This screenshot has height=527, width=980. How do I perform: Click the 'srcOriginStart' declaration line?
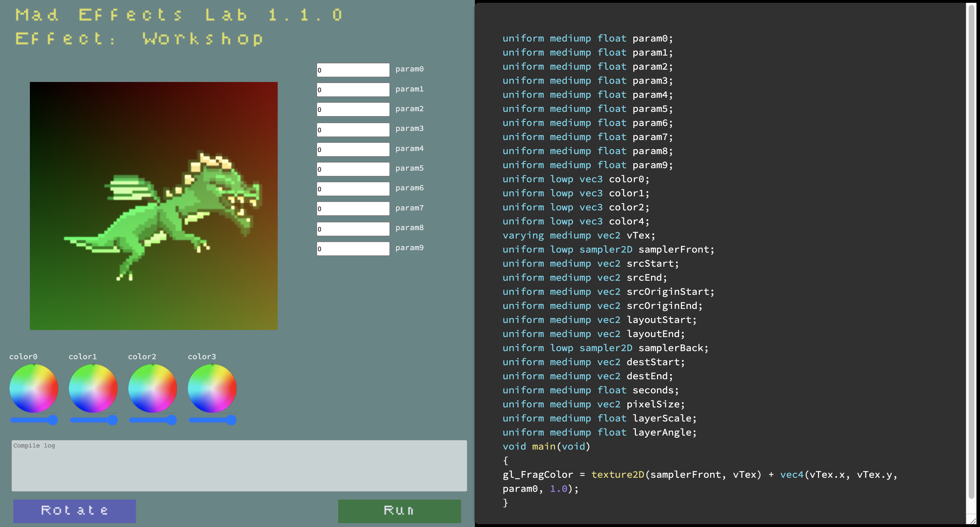click(x=609, y=292)
